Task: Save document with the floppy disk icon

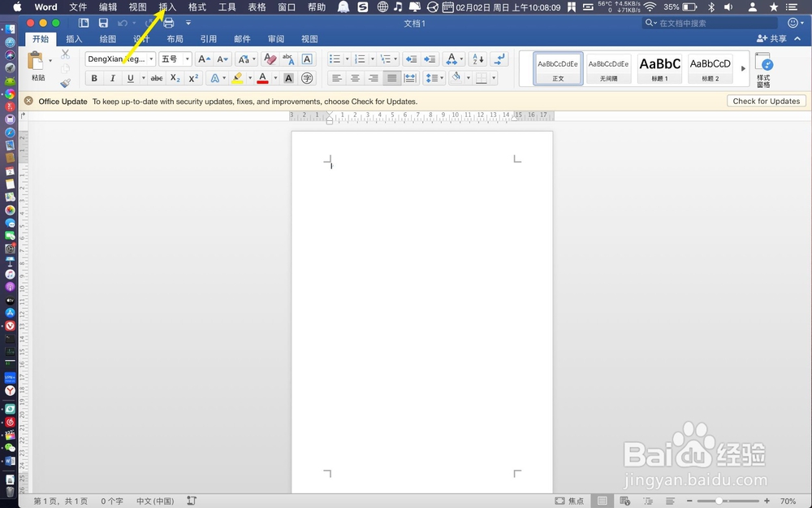Action: coord(104,23)
